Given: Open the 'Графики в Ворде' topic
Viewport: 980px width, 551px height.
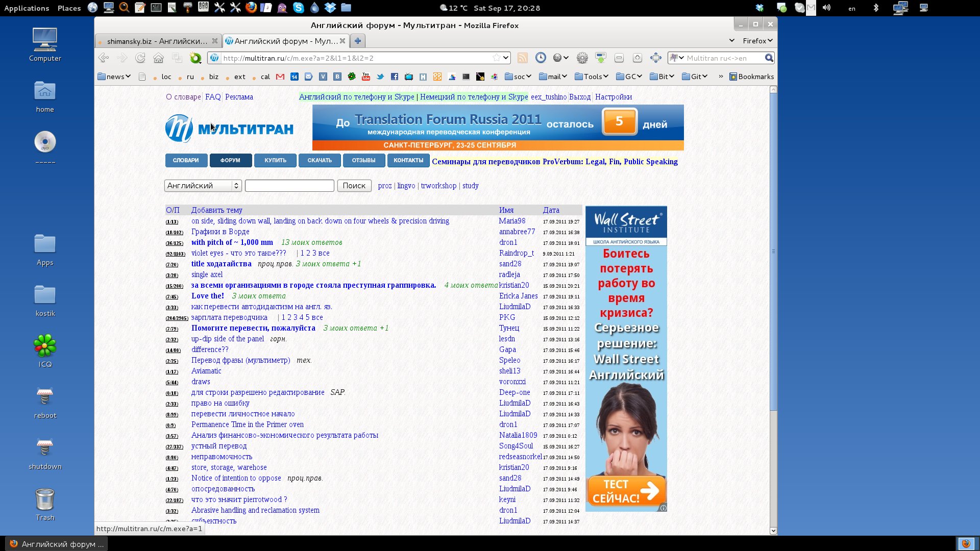Looking at the screenshot, I should coord(220,232).
